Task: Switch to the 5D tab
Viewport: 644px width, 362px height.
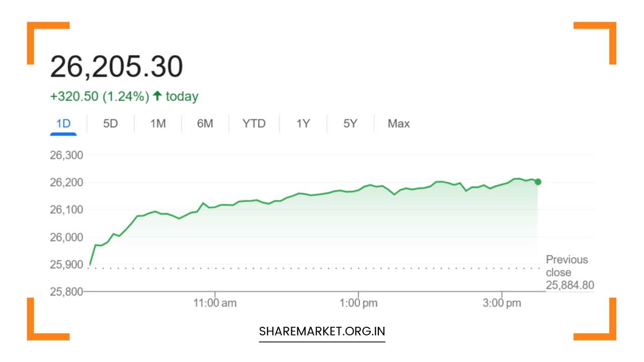Action: click(110, 124)
